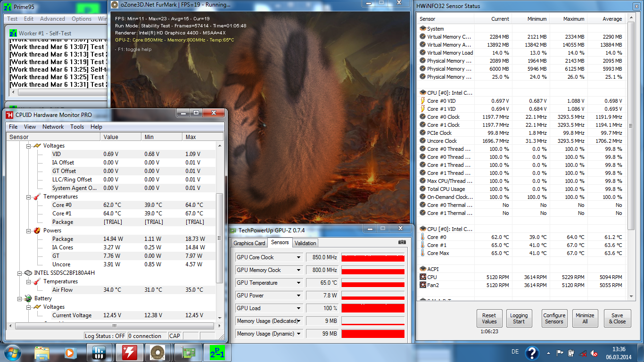644x362 pixels.
Task: Open the GPU Core Clock sensor dropdown
Action: point(298,257)
